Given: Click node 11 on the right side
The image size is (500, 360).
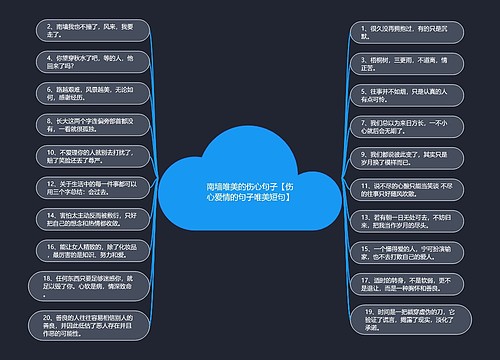Looking at the screenshot, I should click(407, 190).
